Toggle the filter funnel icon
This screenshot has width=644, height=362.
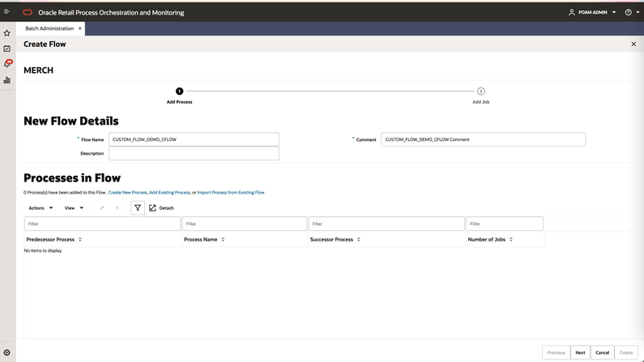(138, 207)
